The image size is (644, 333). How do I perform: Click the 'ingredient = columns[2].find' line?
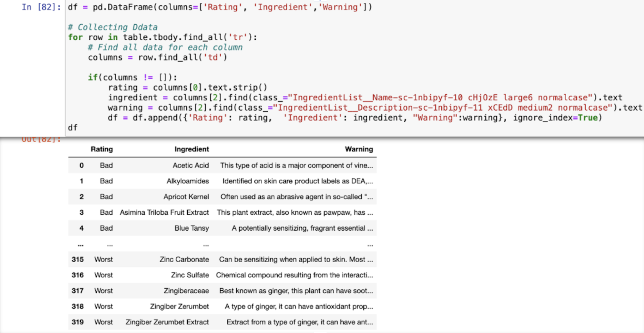click(x=365, y=98)
